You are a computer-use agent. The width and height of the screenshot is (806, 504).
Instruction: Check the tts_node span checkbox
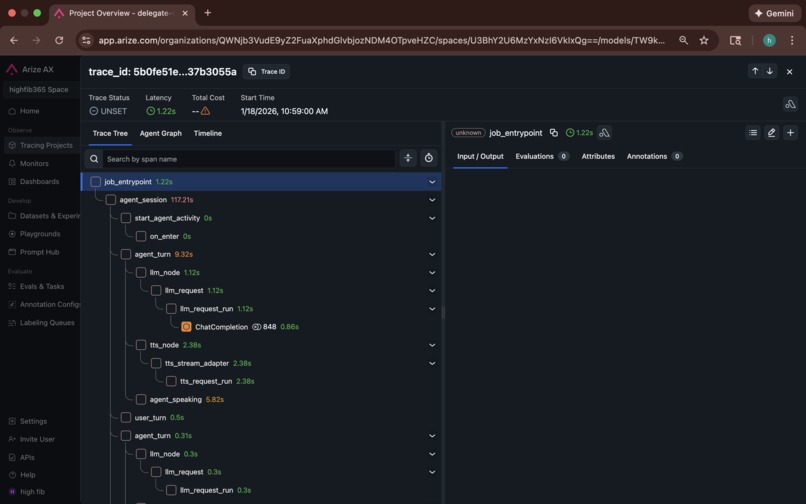click(141, 345)
